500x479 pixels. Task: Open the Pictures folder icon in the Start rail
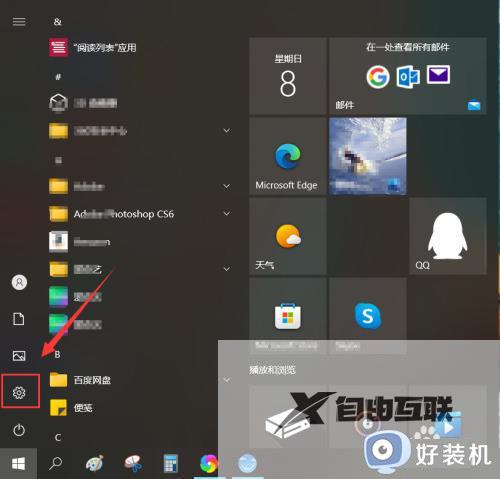click(x=19, y=356)
